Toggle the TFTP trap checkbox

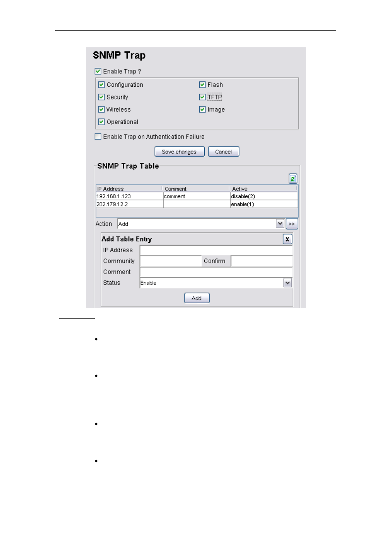[x=202, y=97]
